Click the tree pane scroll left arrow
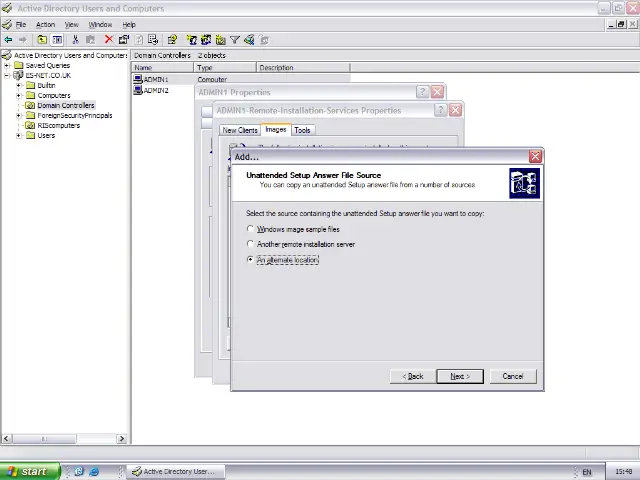 6,439
